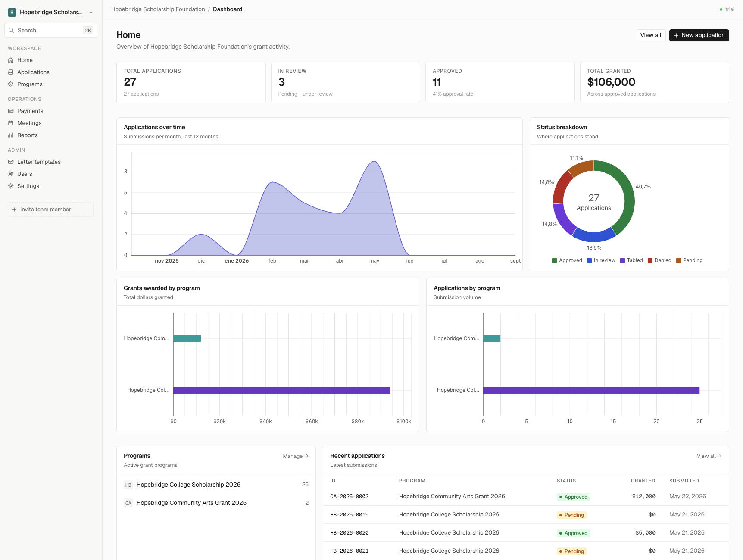Click the Settings gear icon
The height and width of the screenshot is (560, 743).
coord(11,186)
